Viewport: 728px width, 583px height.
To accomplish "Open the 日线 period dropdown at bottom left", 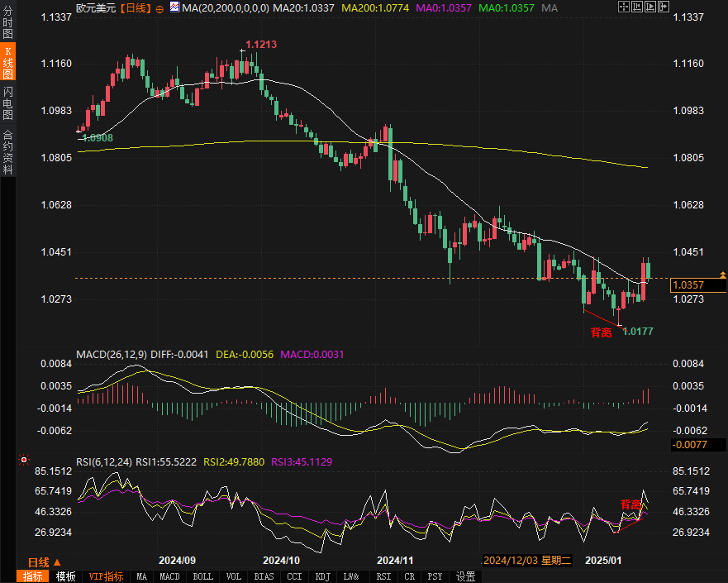I will 45,561.
